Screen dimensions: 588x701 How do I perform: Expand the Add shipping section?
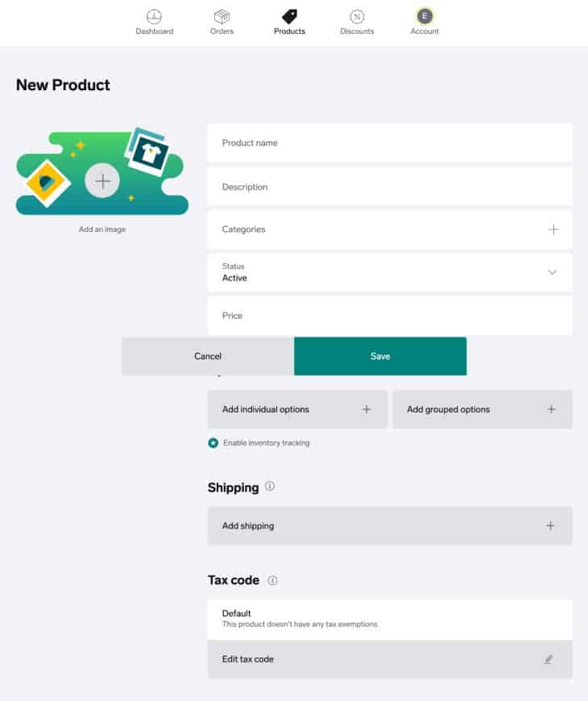pyautogui.click(x=390, y=525)
